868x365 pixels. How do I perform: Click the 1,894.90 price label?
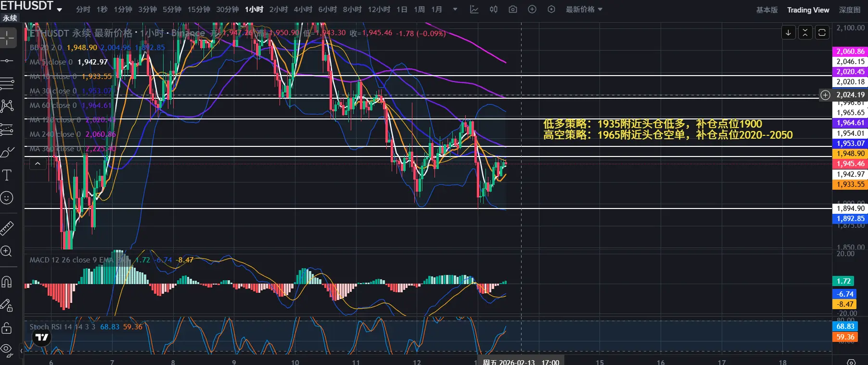pyautogui.click(x=850, y=209)
